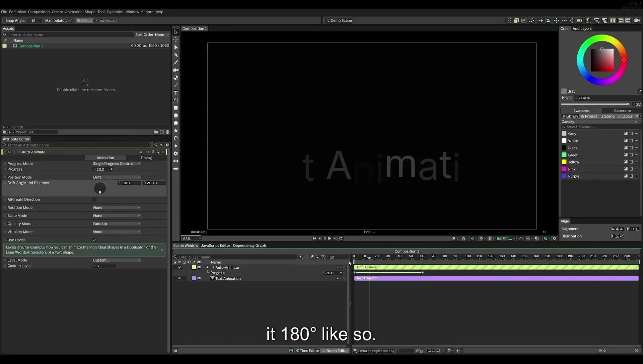Image resolution: width=643 pixels, height=364 pixels.
Task: Switch to the JavaScript Editor tab
Action: pos(215,246)
